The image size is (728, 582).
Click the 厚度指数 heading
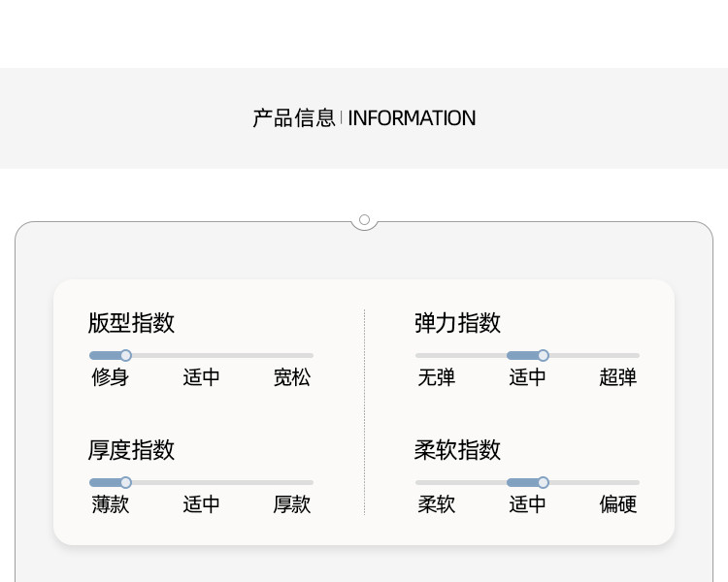tap(131, 450)
